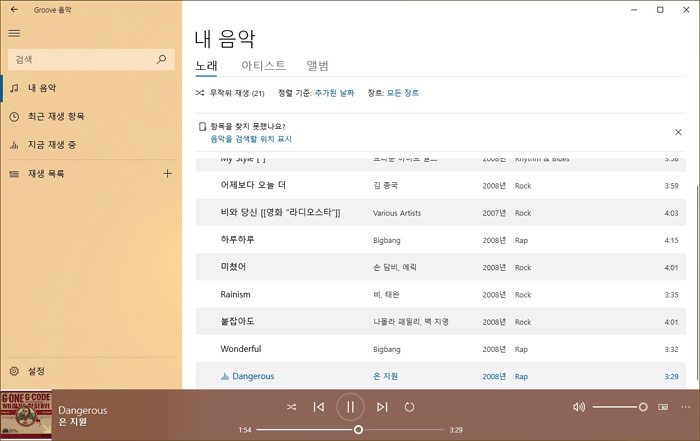
Task: Open 지금 재생 중 in sidebar
Action: (91, 145)
